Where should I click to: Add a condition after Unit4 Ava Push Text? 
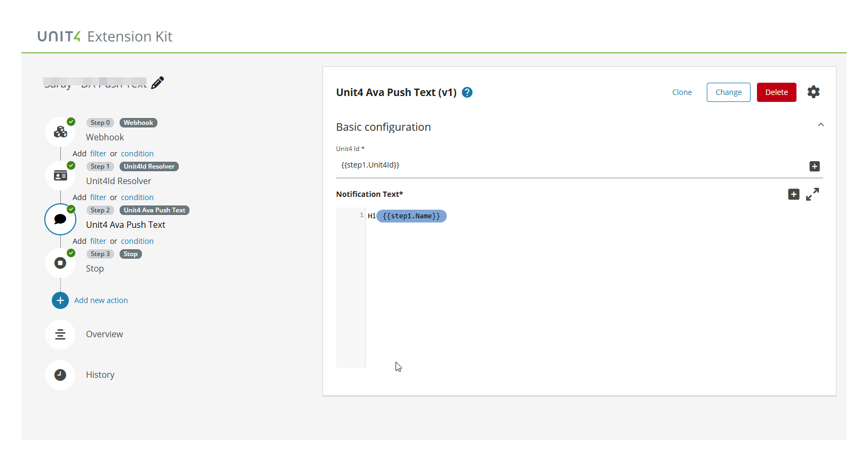[137, 241]
